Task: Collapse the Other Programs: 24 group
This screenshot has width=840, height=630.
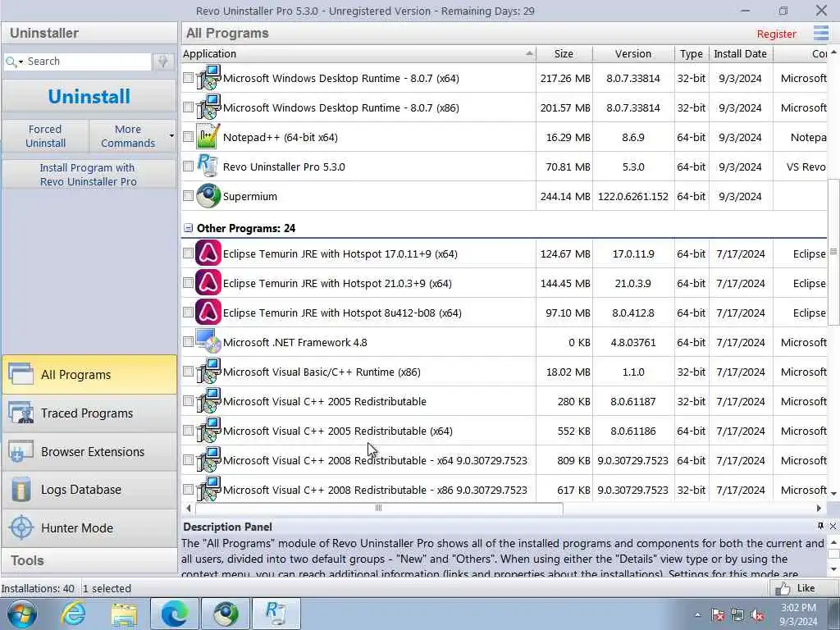Action: pyautogui.click(x=188, y=228)
